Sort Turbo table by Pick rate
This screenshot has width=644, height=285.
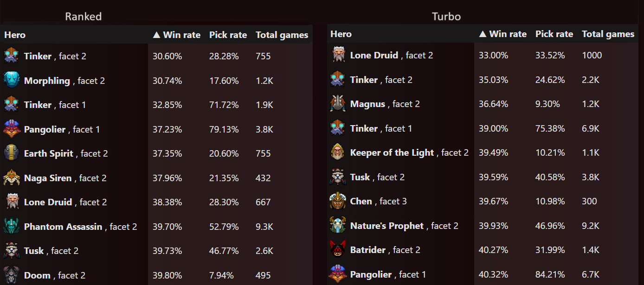click(554, 33)
